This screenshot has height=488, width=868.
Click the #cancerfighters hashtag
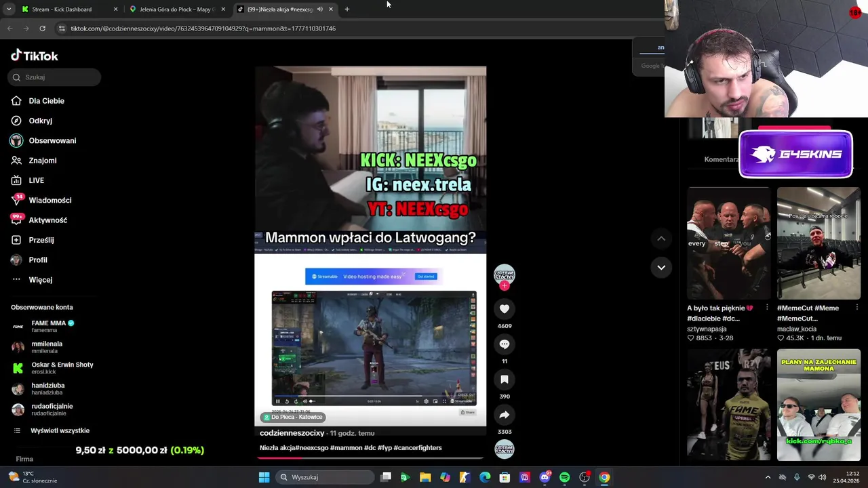pyautogui.click(x=418, y=448)
